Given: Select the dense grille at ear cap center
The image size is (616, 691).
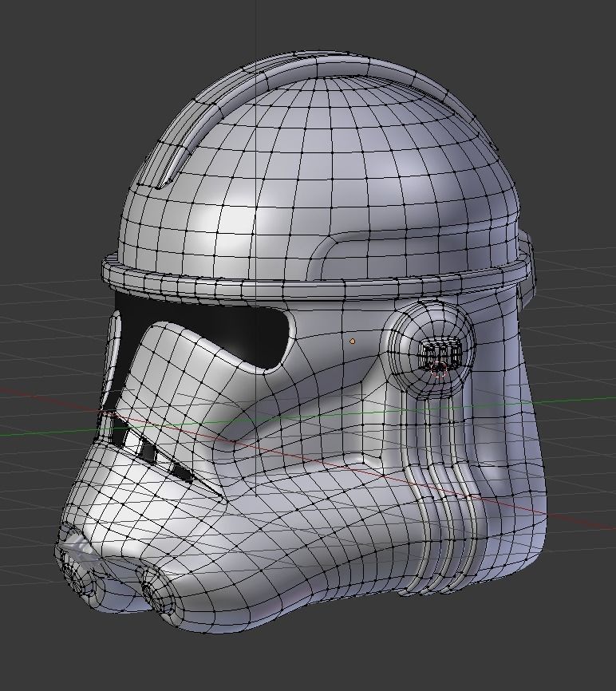Looking at the screenshot, I should point(442,353).
